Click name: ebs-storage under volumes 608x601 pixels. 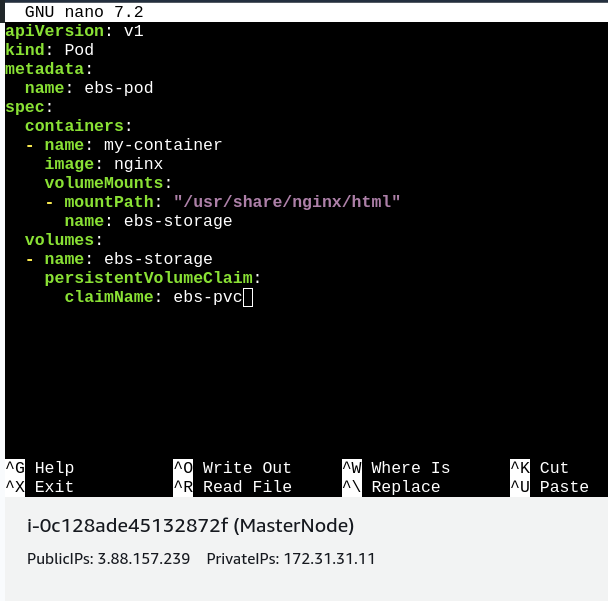coord(119,259)
